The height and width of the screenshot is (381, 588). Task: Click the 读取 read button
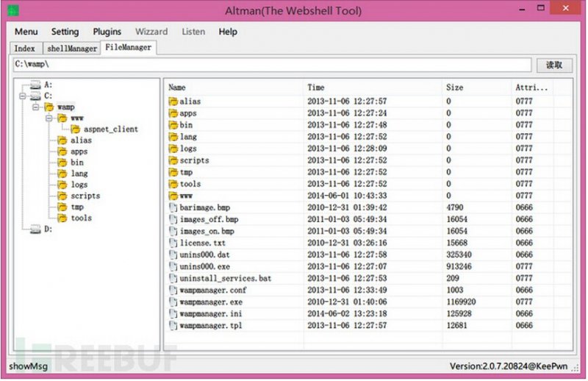coord(554,65)
